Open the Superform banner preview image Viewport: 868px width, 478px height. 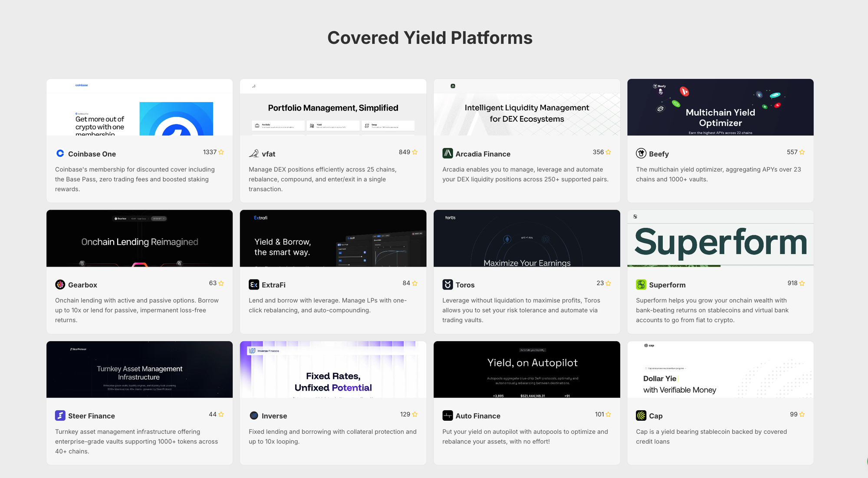point(720,238)
